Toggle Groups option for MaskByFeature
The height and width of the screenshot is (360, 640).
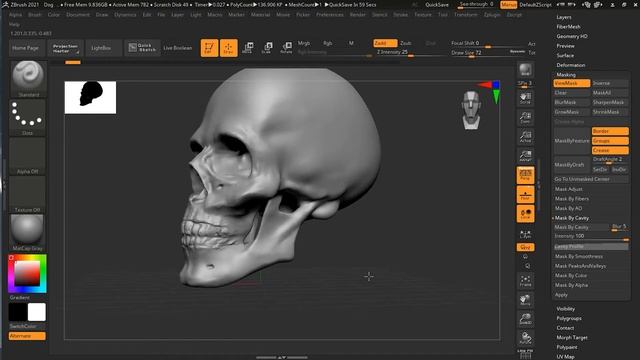click(x=610, y=141)
